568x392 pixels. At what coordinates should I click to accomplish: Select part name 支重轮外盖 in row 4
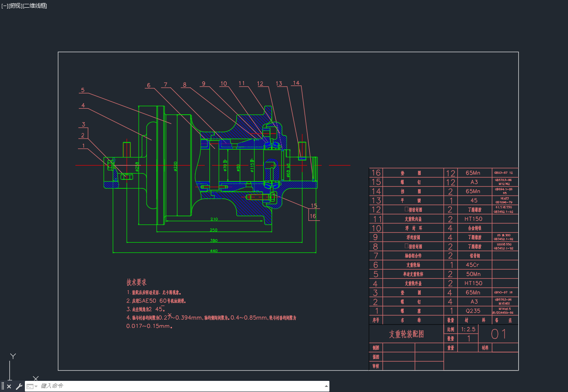coord(413,283)
